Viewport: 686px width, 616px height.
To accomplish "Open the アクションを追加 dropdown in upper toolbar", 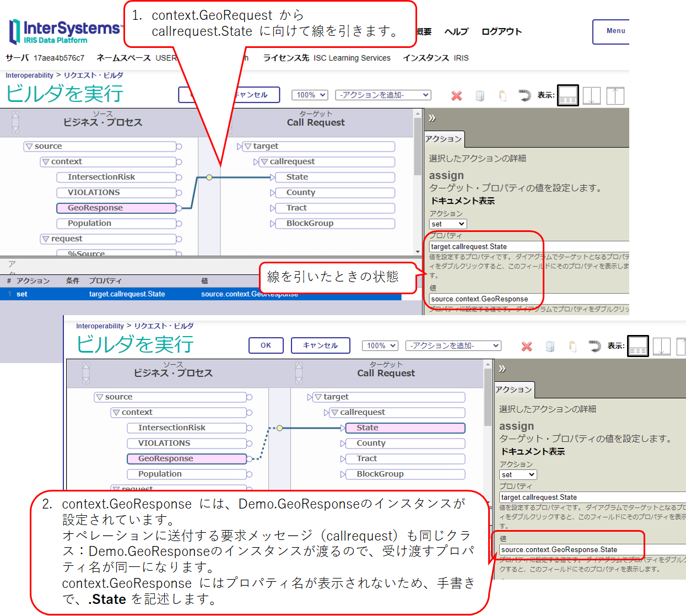I will [x=383, y=95].
